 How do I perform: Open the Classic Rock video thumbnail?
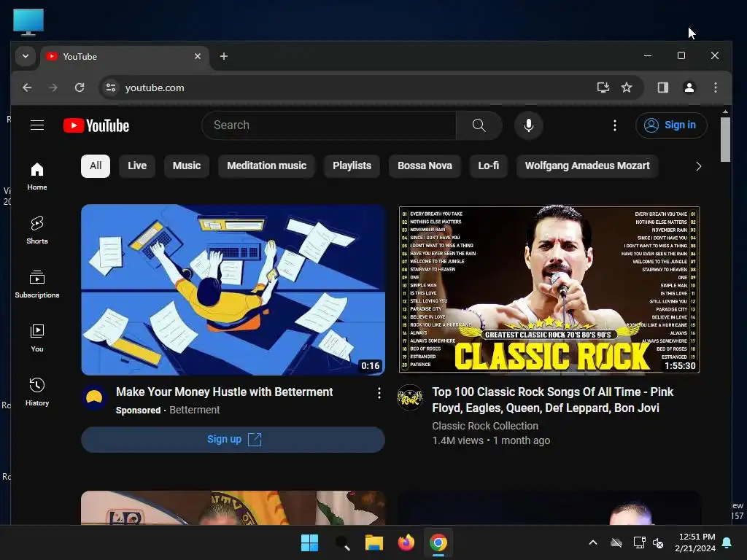point(549,290)
